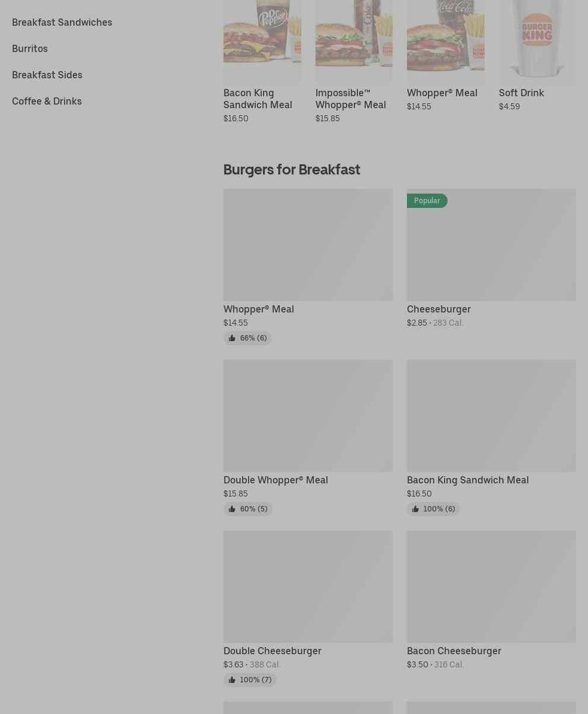Open Coffee & Drinks category
Screen dimensions: 588x714
pos(47,101)
